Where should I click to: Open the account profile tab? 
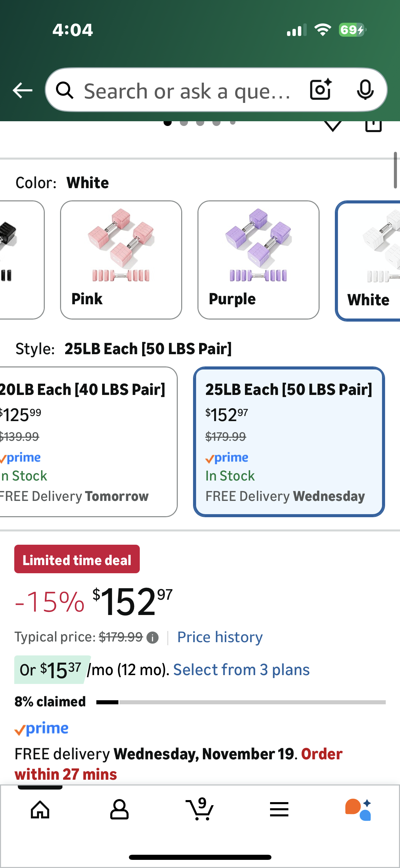point(119,809)
